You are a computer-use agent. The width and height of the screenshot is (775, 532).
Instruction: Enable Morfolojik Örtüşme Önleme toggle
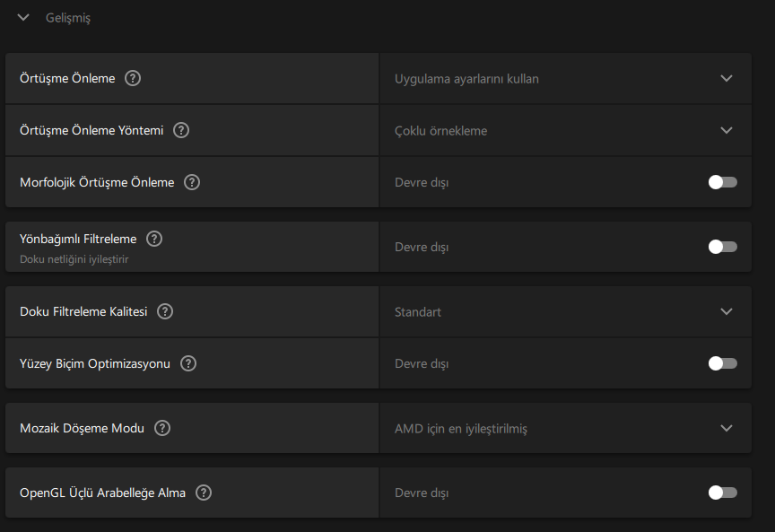[723, 182]
